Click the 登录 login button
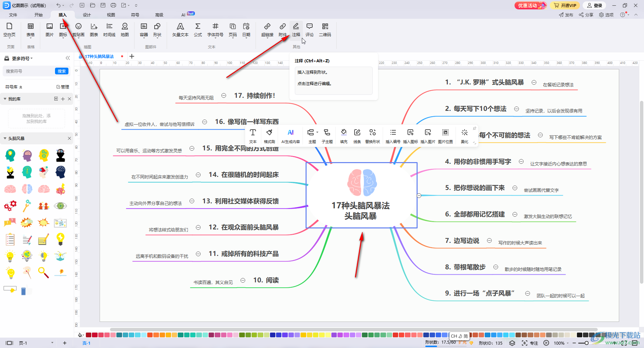The image size is (644, 348). click(x=595, y=5)
